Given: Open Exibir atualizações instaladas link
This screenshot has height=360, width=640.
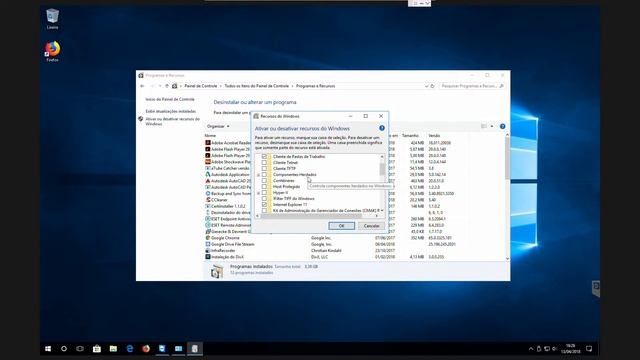Looking at the screenshot, I should point(171,111).
